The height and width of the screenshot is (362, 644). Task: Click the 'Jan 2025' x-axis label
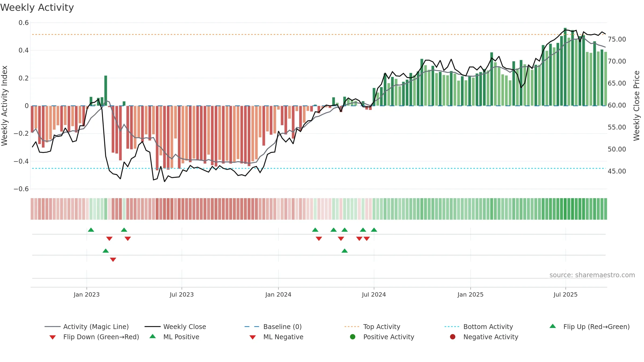[470, 294]
